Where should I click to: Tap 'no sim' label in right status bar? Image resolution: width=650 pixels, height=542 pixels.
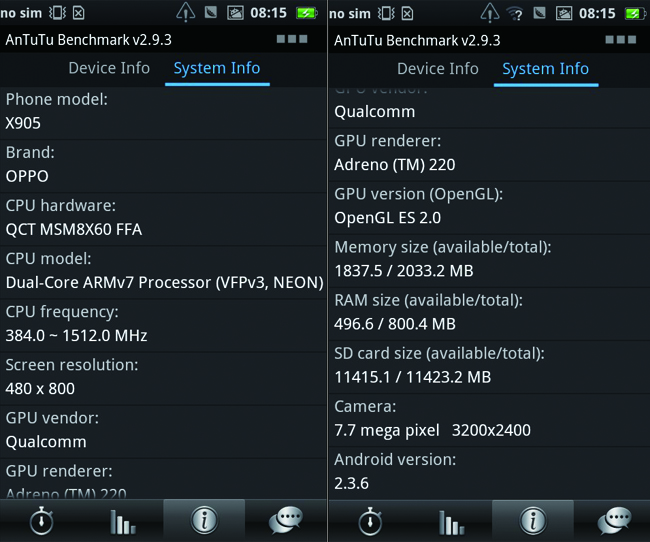[x=350, y=14]
